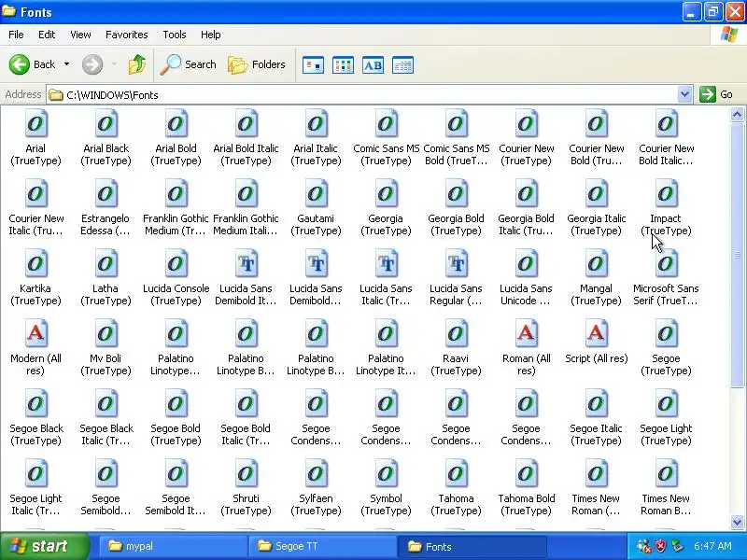
Task: Click the Forward arrow icon
Action: click(92, 64)
